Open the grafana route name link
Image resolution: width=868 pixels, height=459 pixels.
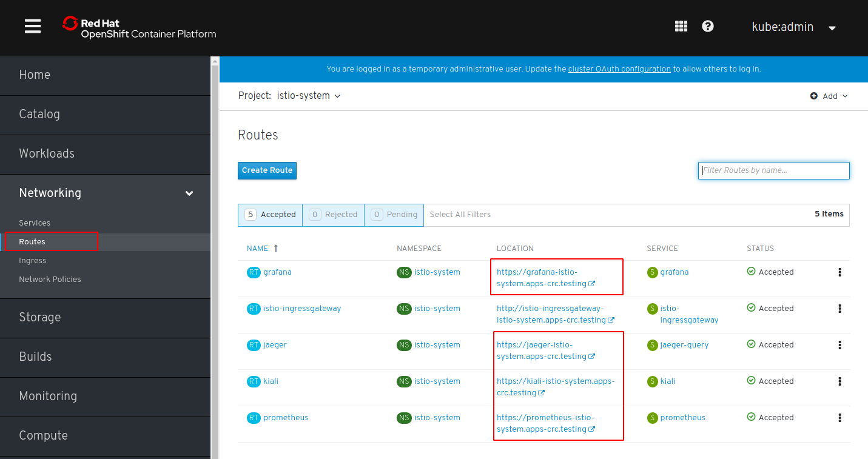pyautogui.click(x=277, y=272)
